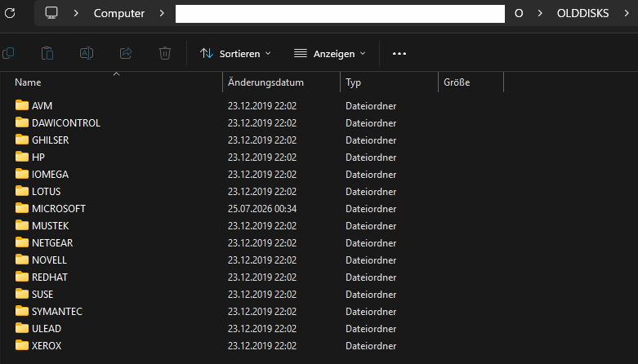Viewport: 638px width, 364px height.
Task: Expand chevron after O breadcrumb
Action: 540,13
